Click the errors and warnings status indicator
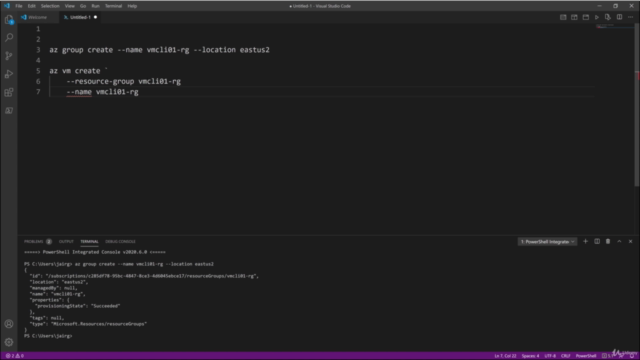This screenshot has height=360, width=640. coord(15,356)
